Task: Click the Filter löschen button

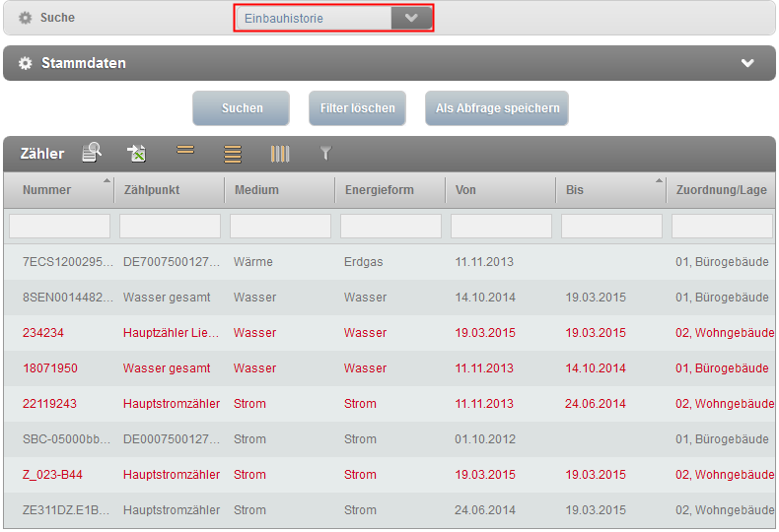Action: (357, 108)
